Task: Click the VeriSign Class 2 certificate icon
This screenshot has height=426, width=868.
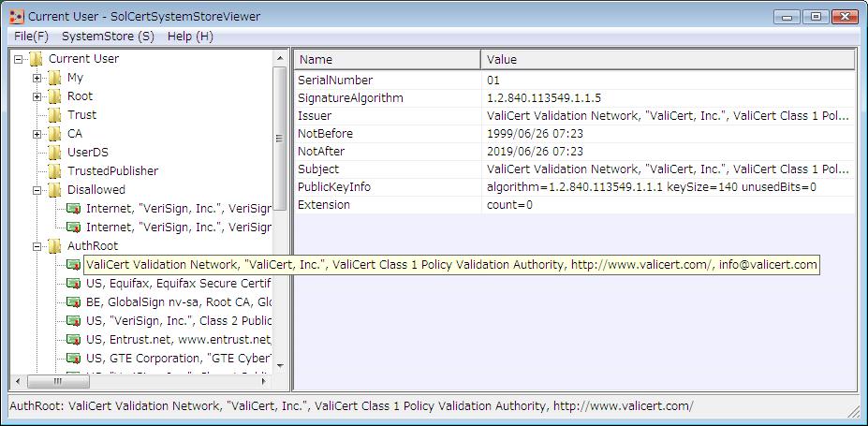Action: 74,321
